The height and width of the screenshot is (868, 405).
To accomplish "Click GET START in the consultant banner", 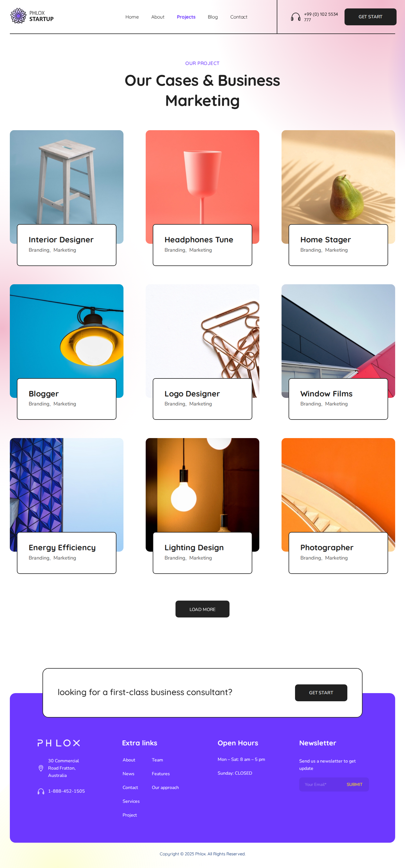I will 321,693.
